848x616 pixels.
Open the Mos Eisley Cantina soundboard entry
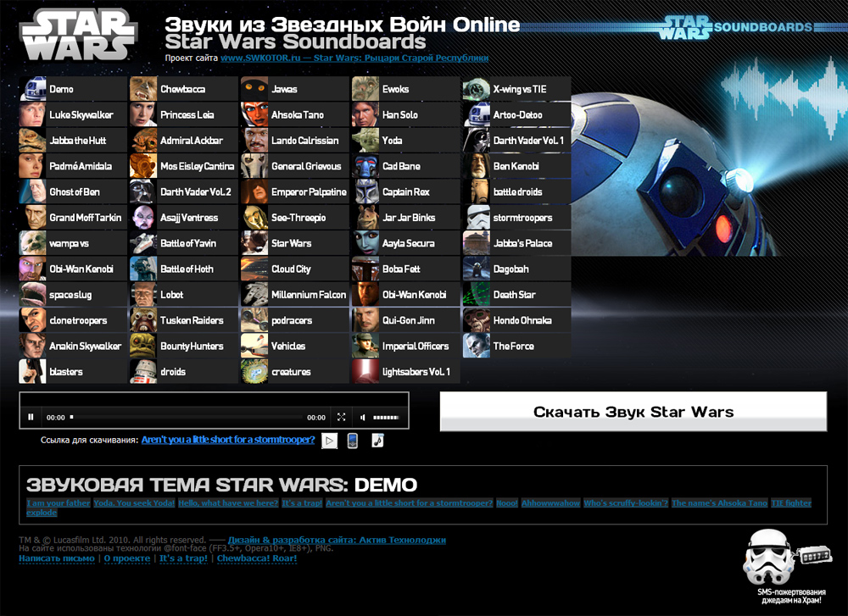point(184,166)
